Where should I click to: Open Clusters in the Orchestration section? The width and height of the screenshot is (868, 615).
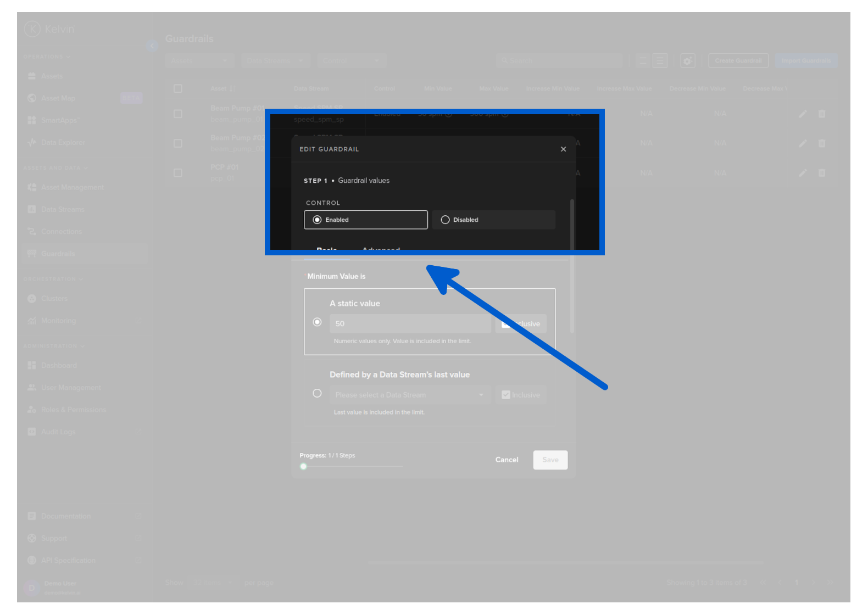click(54, 299)
